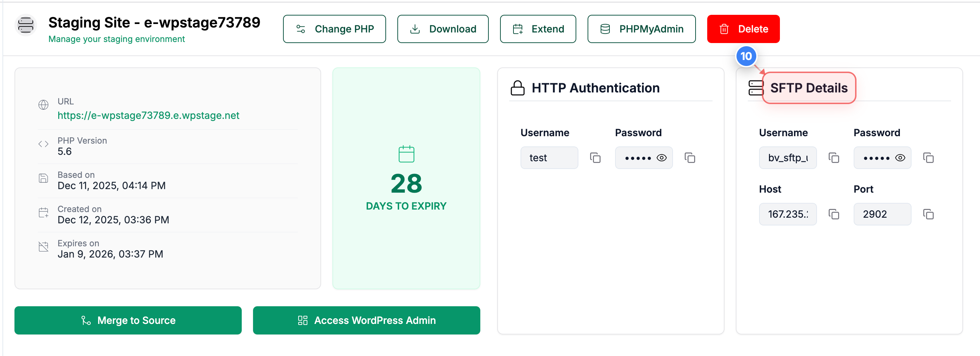
Task: Copy the HTTP Authentication password
Action: pyautogui.click(x=691, y=157)
